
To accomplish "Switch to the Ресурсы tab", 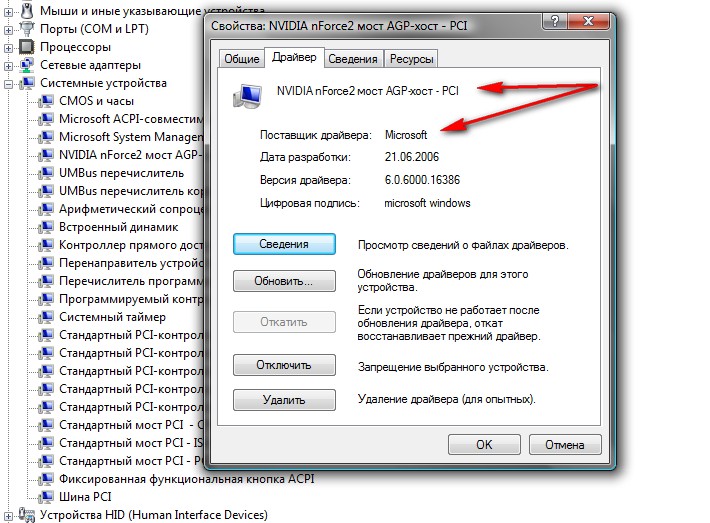I will pyautogui.click(x=411, y=60).
